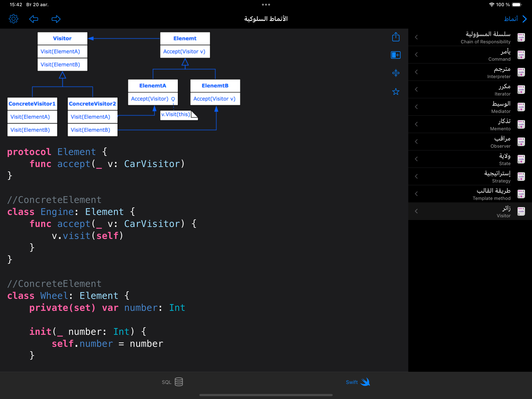The width and height of the screenshot is (532, 399).
Task: Open the State pattern
Action: 470,159
